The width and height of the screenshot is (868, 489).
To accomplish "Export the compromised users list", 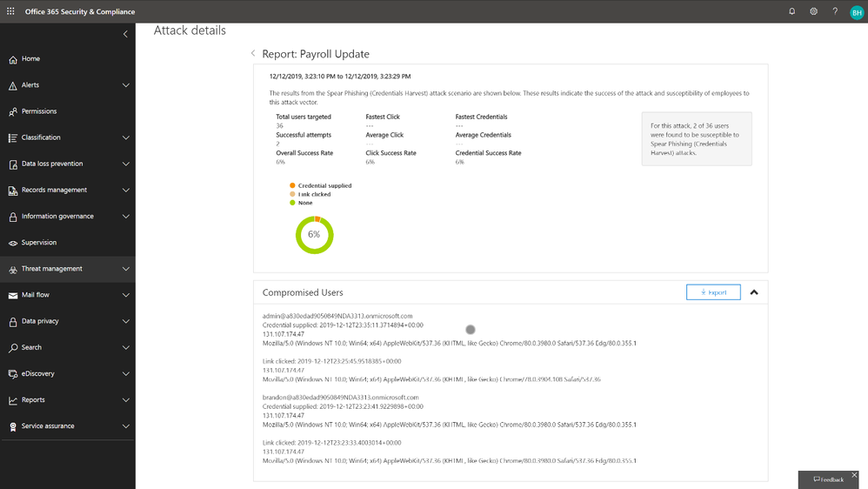I will [713, 292].
